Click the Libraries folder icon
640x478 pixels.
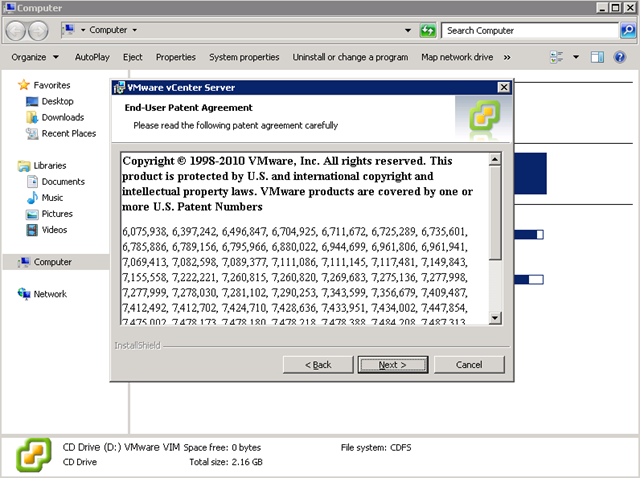(x=24, y=166)
